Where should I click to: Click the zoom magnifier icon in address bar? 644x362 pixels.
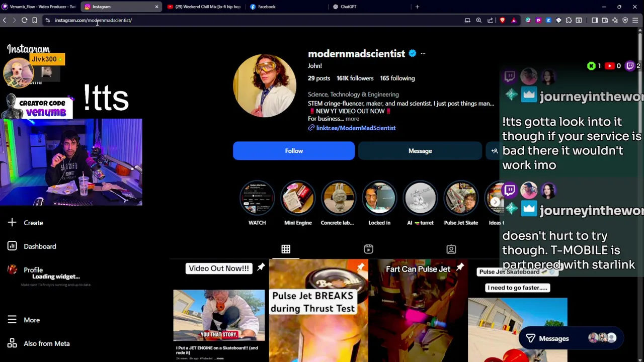478,20
